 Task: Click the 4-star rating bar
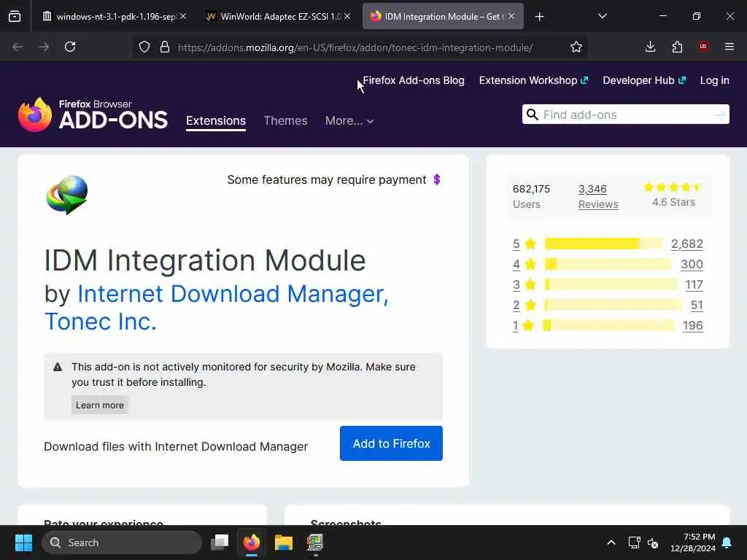pos(608,264)
